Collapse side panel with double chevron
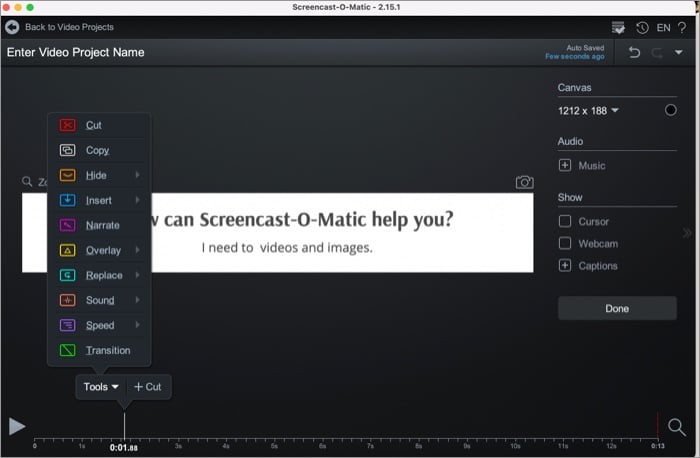This screenshot has width=700, height=458. tap(688, 233)
